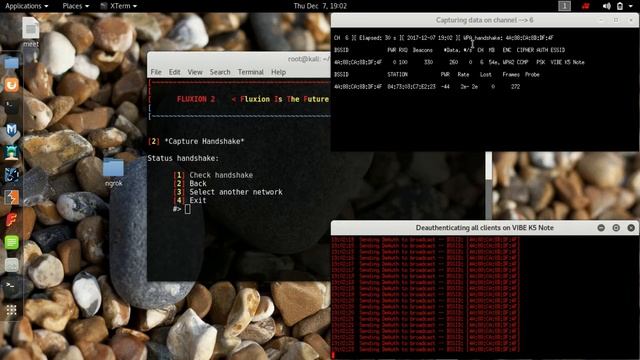
Task: Click the 'Deauthenticating all clients' window title
Action: (484, 228)
